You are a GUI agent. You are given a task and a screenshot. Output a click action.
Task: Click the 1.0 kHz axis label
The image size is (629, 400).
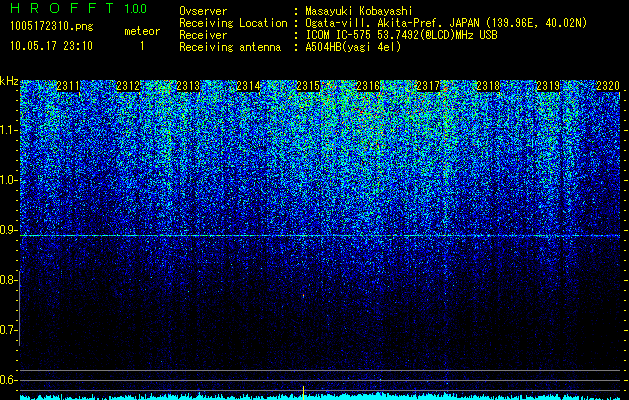pyautogui.click(x=8, y=180)
